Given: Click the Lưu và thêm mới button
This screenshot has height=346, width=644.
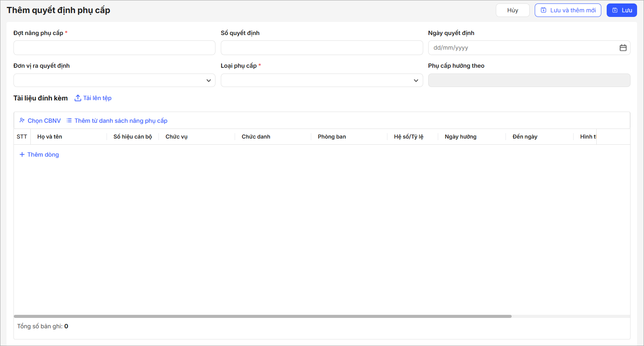Looking at the screenshot, I should coord(568,10).
